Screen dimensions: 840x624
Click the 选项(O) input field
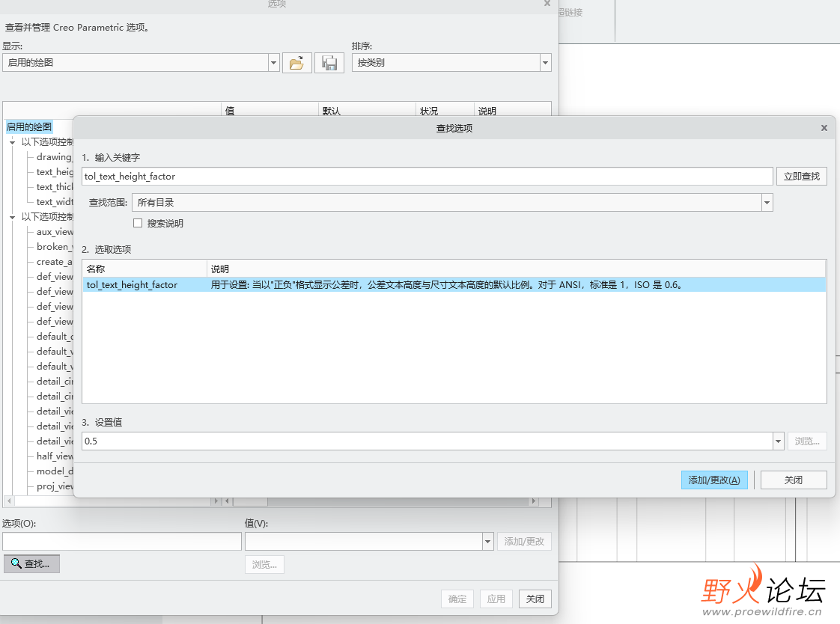pyautogui.click(x=122, y=541)
